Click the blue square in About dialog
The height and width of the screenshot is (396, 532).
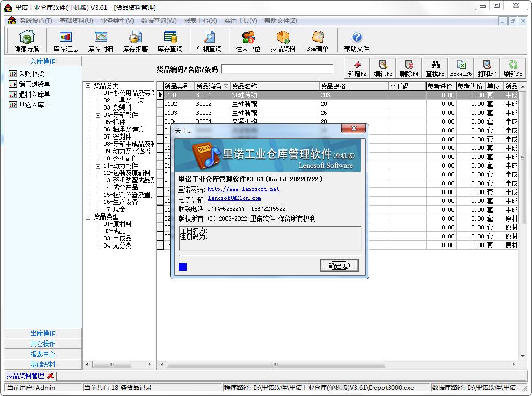[182, 267]
